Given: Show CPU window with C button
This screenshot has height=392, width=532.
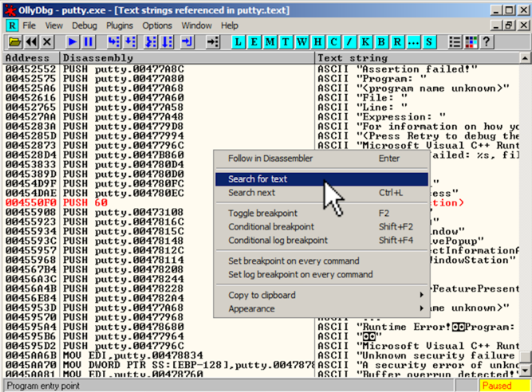Looking at the screenshot, I should click(334, 42).
